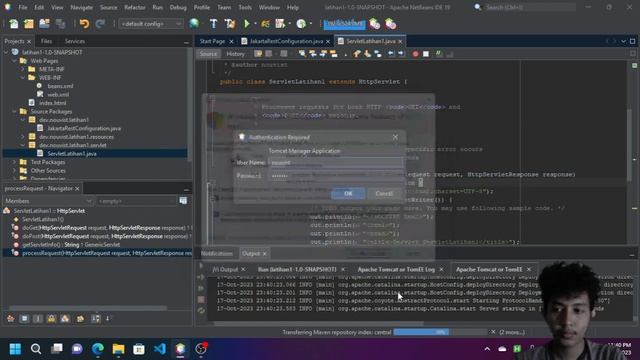Switch to the Notifications tab
This screenshot has width=640, height=360.
[x=217, y=253]
